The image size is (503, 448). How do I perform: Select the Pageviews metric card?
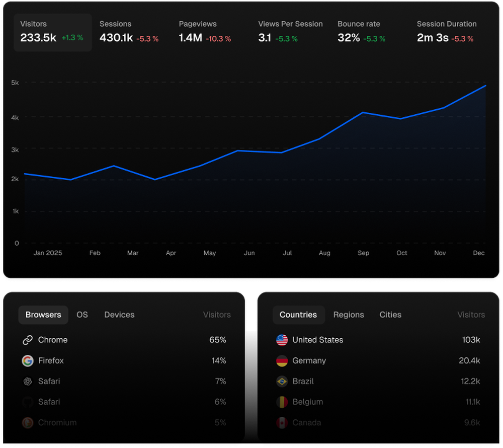click(x=205, y=32)
